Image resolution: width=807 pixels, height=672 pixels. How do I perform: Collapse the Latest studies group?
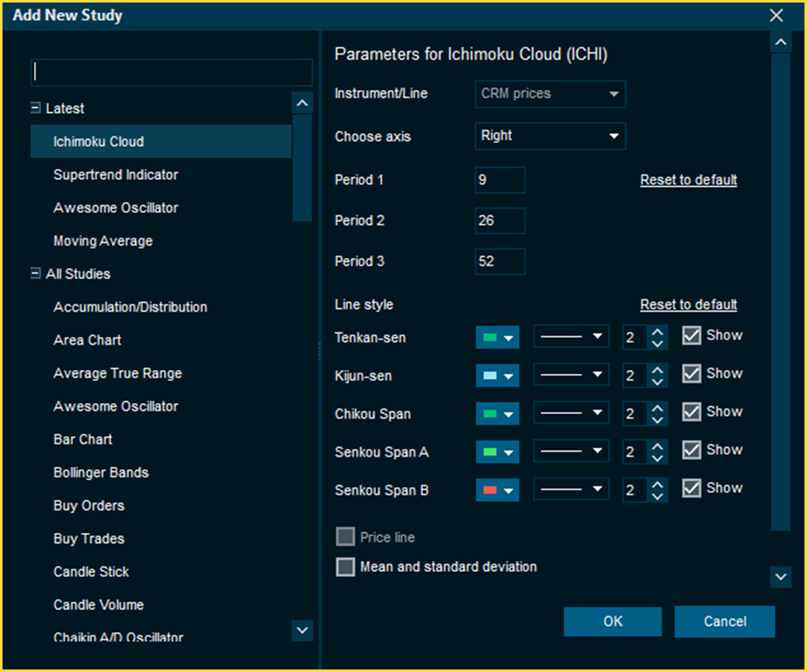click(36, 108)
